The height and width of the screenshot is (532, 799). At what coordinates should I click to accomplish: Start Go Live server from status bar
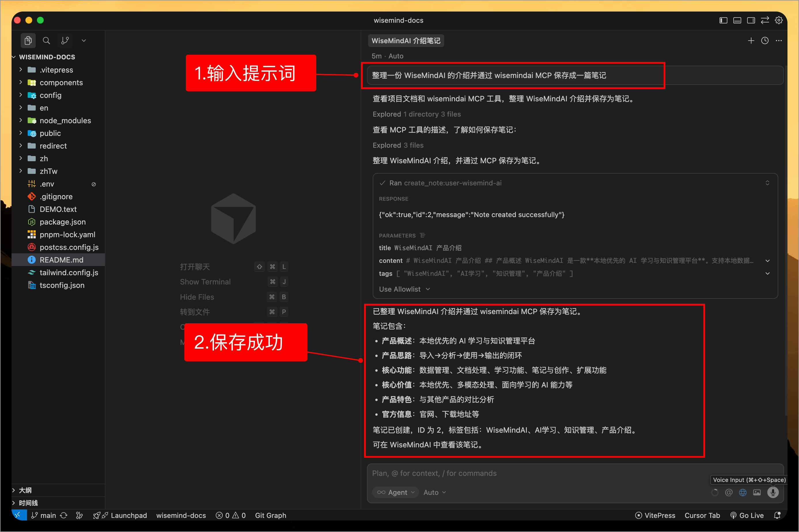point(747,515)
